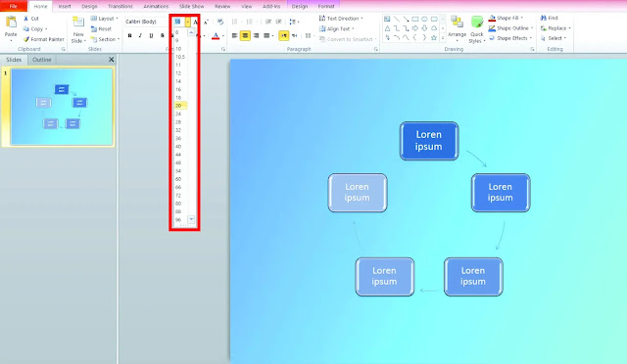Select slide 1 thumbnail
Screen dimensions: 627x364
tap(62, 107)
